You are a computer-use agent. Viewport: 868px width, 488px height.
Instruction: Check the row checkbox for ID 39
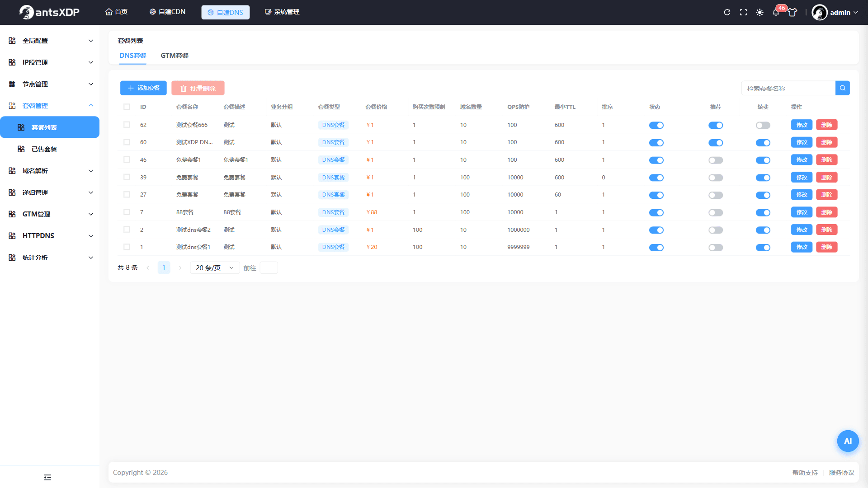tap(127, 177)
